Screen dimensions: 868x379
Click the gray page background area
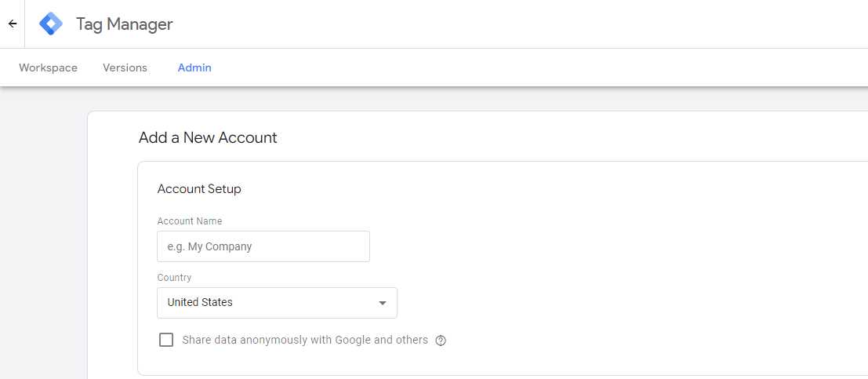pyautogui.click(x=43, y=235)
